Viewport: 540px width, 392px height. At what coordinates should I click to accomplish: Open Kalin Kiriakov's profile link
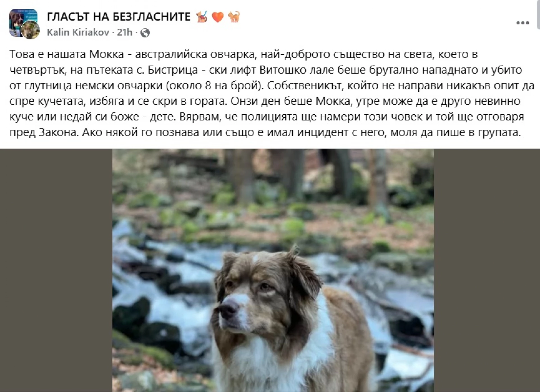coord(78,32)
